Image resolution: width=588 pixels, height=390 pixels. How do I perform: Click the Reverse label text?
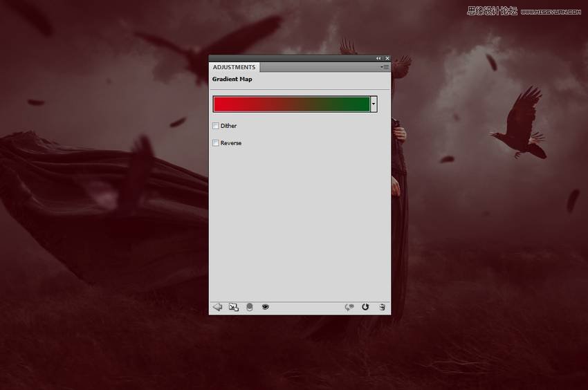coord(231,143)
